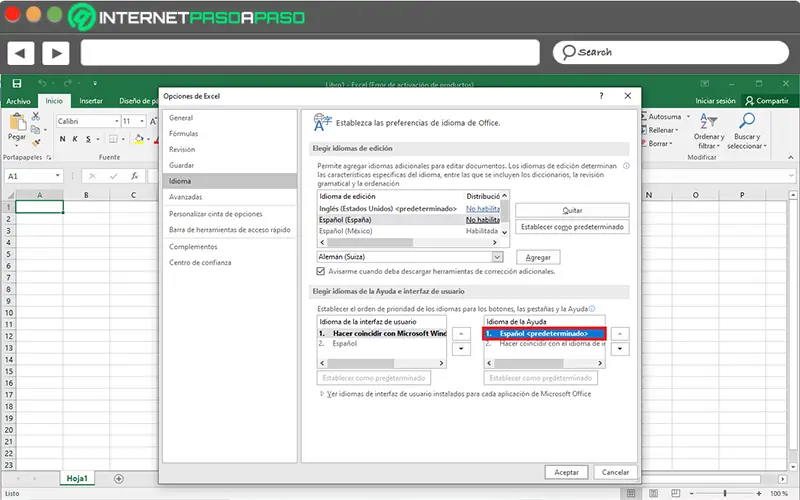Click the empty browser address bar
The width and height of the screenshot is (800, 500).
pos(310,53)
